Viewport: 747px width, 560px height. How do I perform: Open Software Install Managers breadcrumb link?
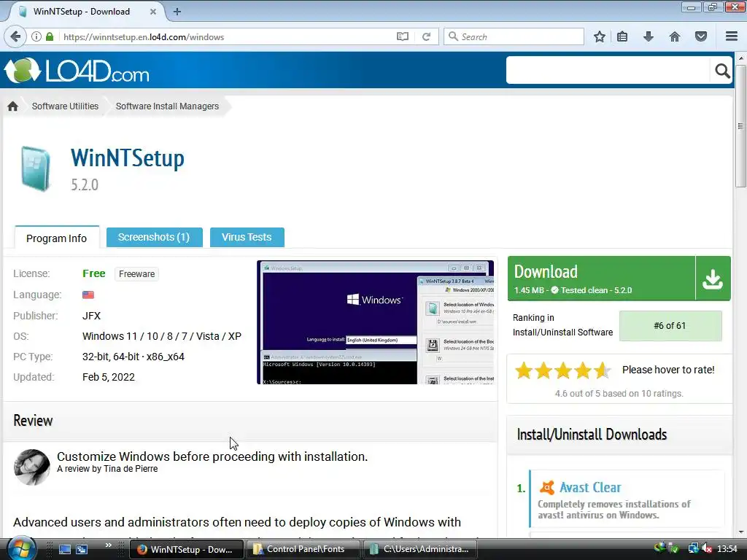(x=167, y=106)
